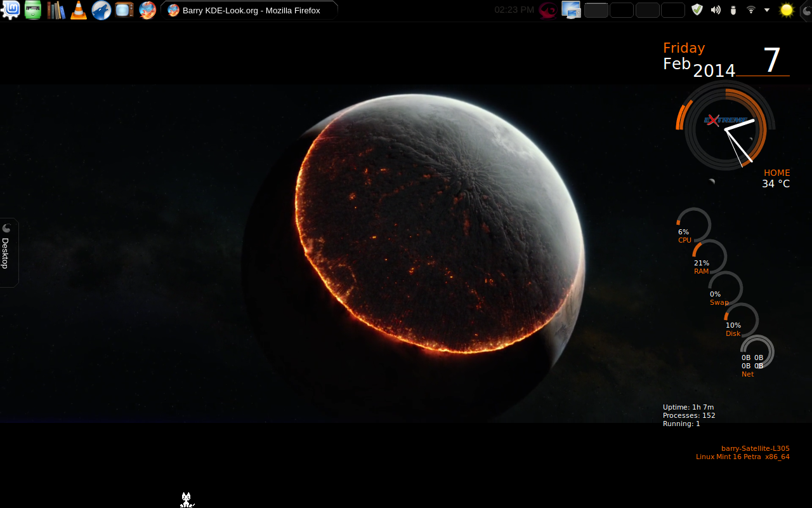Click the Uptime: 1h 7m text
This screenshot has width=812, height=508.
pyautogui.click(x=688, y=407)
